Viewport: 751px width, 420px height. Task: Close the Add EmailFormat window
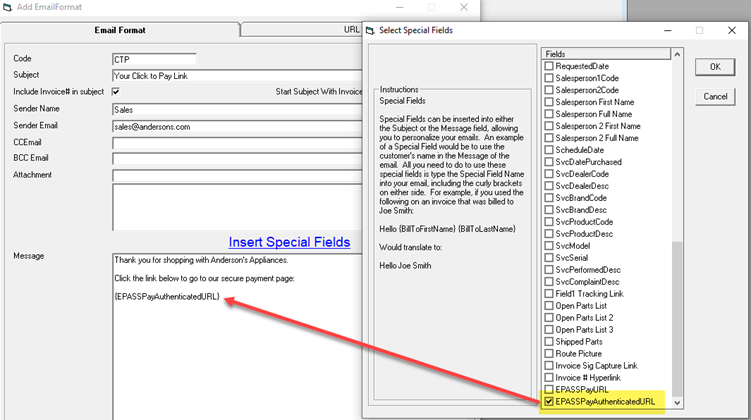point(464,7)
